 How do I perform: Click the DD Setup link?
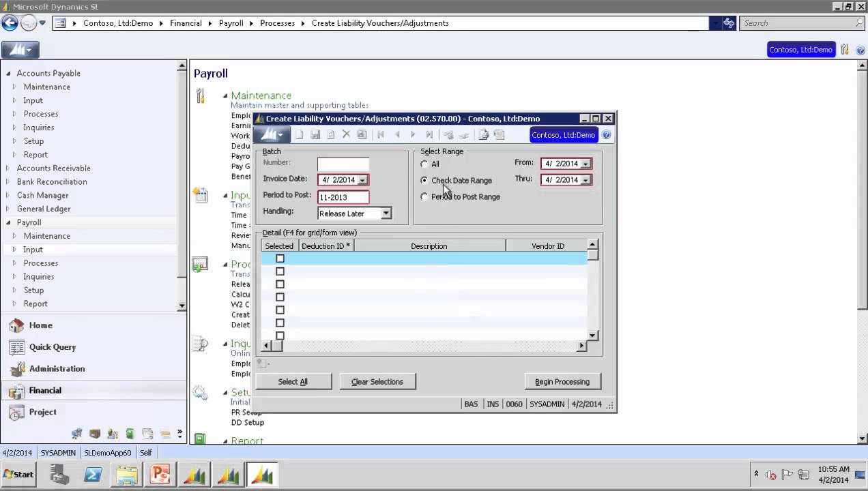248,423
